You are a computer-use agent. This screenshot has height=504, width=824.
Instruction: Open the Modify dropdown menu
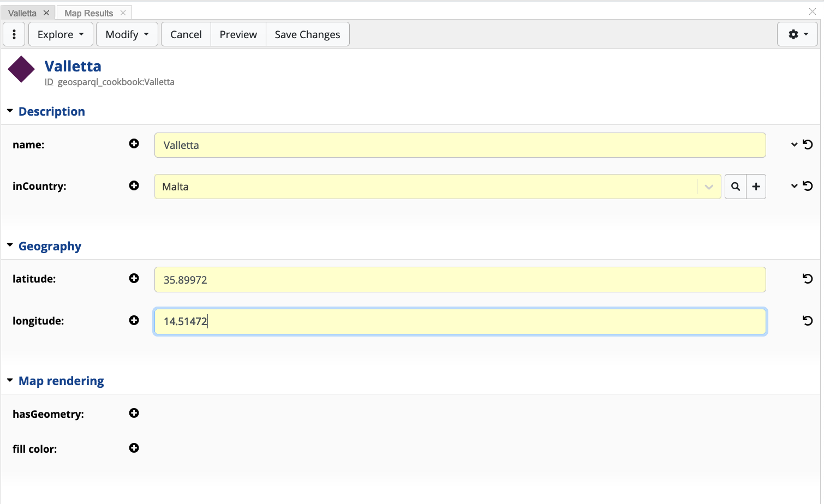pyautogui.click(x=127, y=34)
